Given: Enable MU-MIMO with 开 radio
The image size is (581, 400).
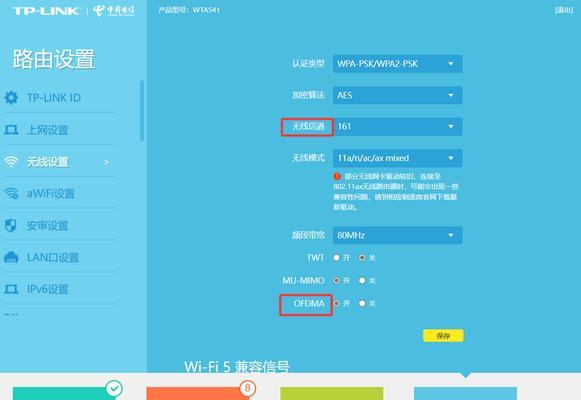Looking at the screenshot, I should (x=336, y=280).
